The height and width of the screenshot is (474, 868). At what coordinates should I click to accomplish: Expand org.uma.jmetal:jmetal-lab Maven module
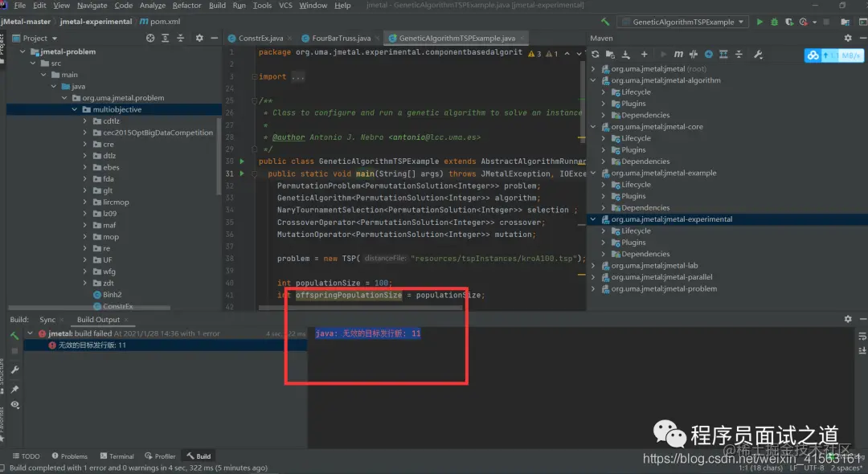tap(593, 266)
